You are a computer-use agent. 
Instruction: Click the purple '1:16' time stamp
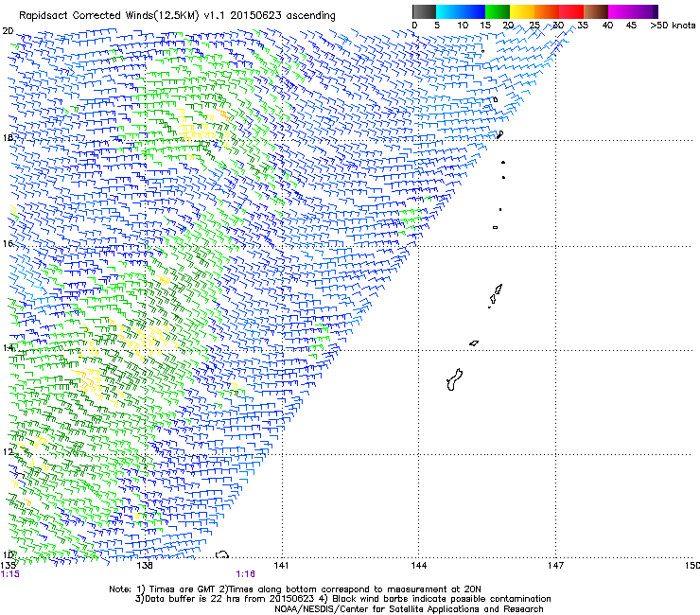click(246, 574)
